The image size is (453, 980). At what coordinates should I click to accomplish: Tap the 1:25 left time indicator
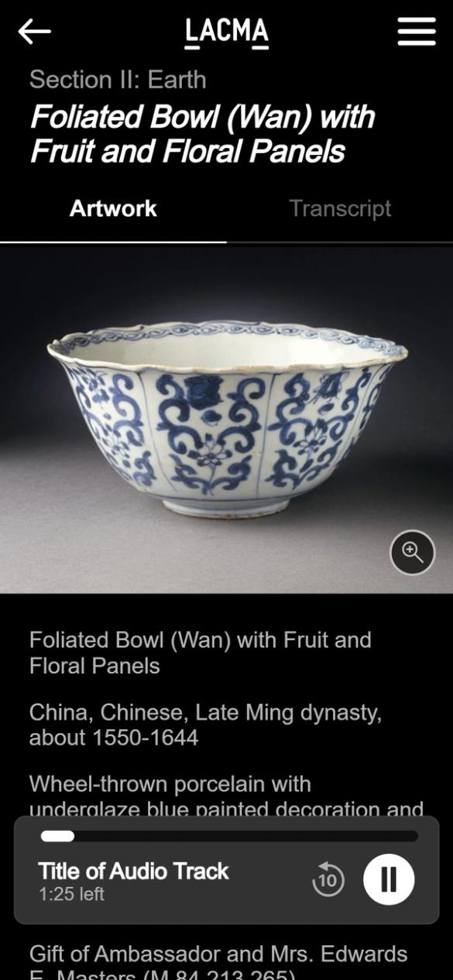click(71, 894)
